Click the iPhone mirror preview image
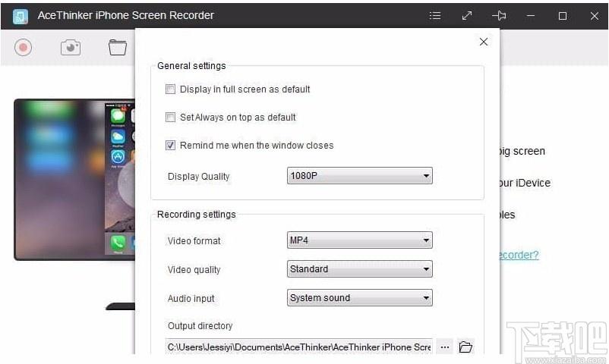 pos(74,179)
